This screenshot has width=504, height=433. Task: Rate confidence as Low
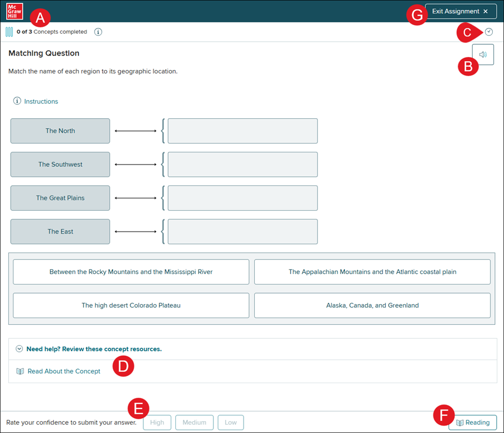[231, 422]
